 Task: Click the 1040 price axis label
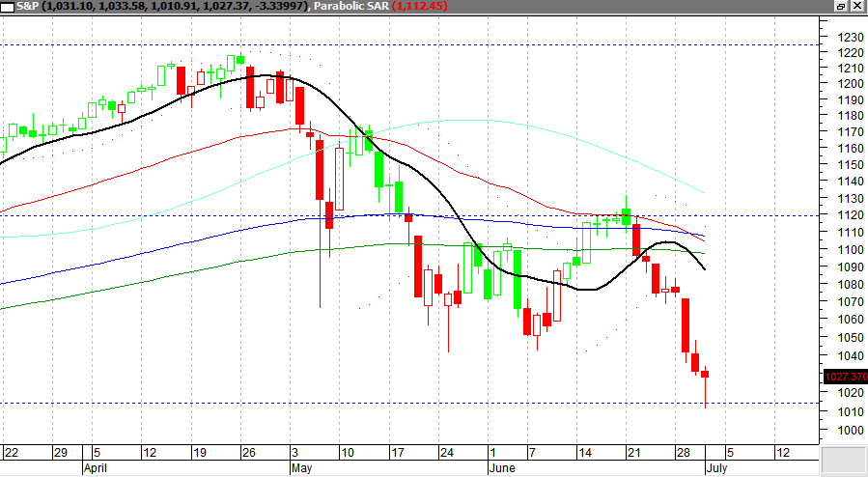point(851,355)
